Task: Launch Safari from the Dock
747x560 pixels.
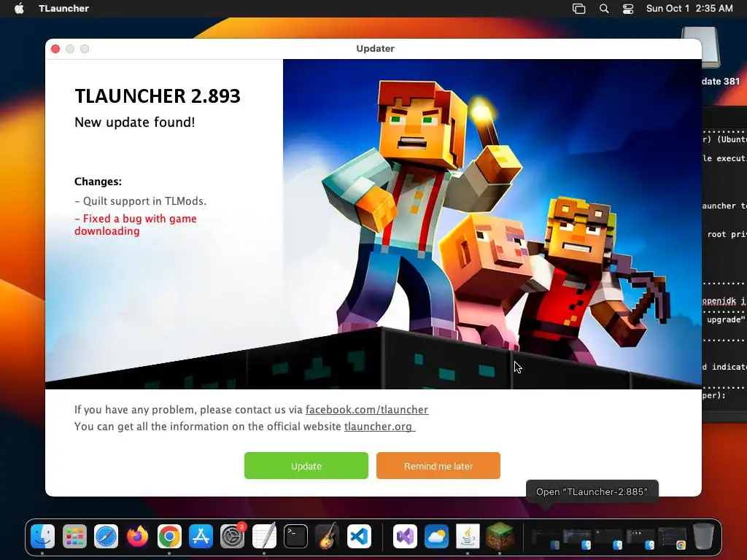Action: click(x=106, y=537)
